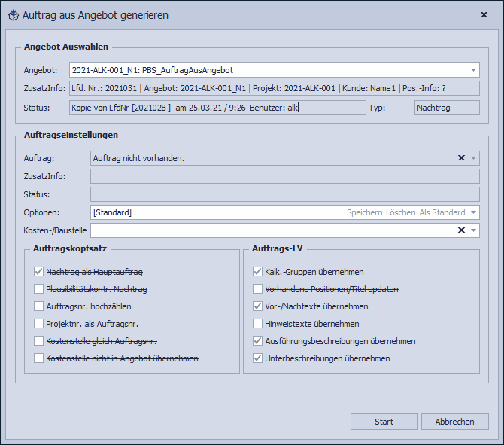Click Als Standard in Optionen field
The height and width of the screenshot is (445, 504).
point(442,212)
